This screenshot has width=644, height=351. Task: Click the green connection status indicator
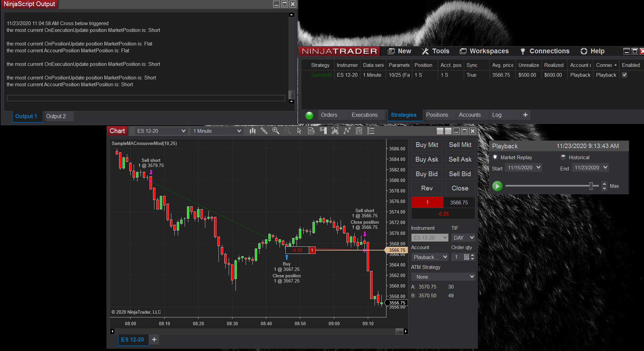coord(309,115)
